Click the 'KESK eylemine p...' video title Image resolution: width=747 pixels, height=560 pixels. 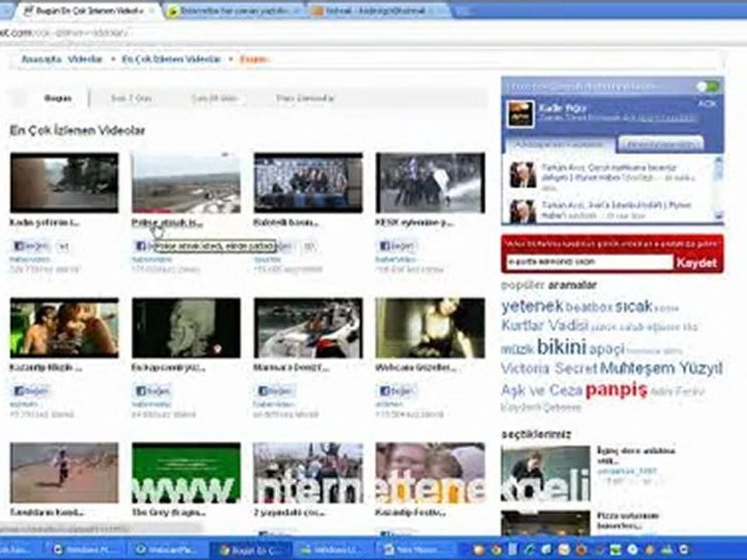[x=415, y=222]
